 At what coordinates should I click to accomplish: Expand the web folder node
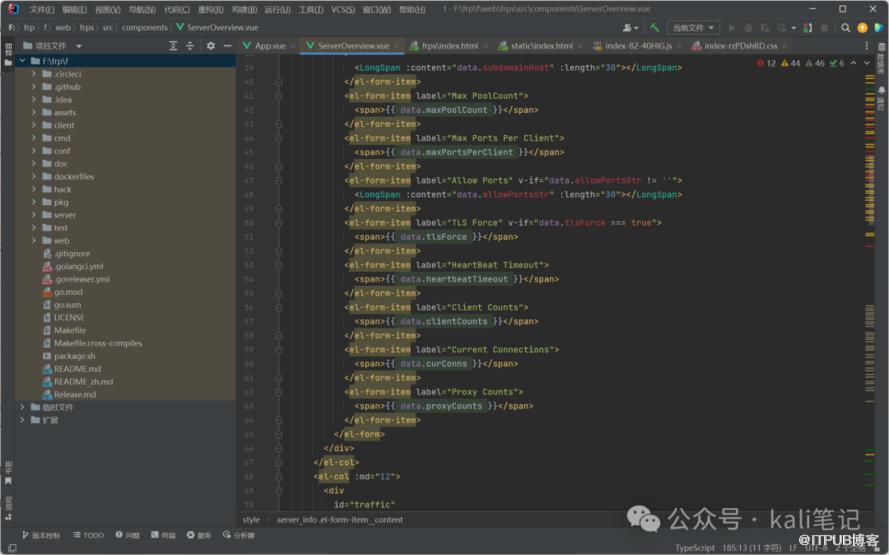point(33,241)
